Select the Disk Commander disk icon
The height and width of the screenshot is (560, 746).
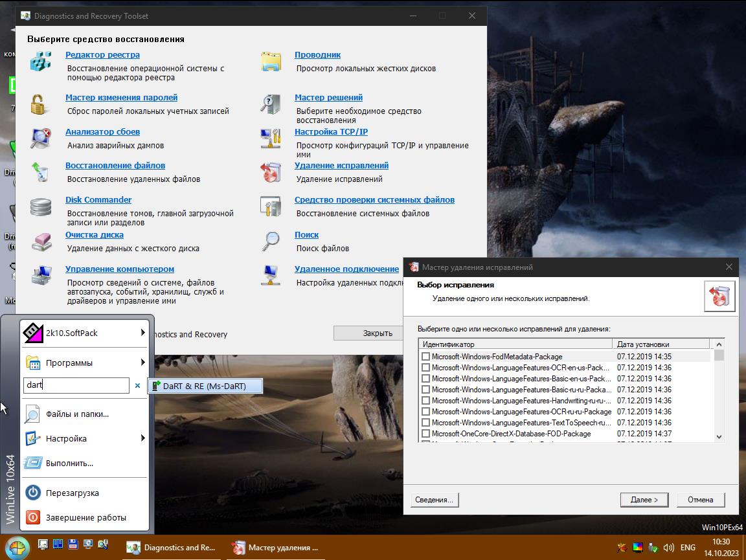click(x=41, y=207)
